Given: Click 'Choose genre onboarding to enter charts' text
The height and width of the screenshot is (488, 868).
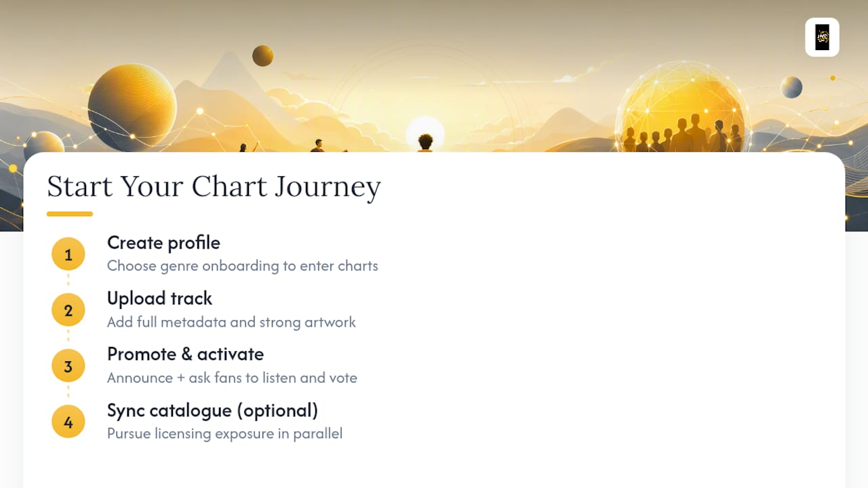Looking at the screenshot, I should (x=242, y=266).
